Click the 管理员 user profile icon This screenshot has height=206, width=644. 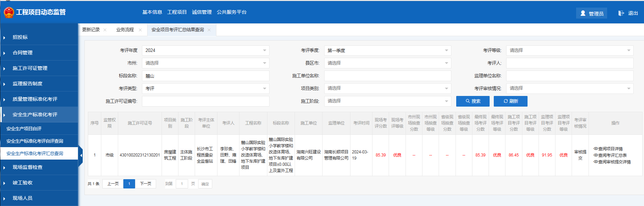tap(583, 13)
